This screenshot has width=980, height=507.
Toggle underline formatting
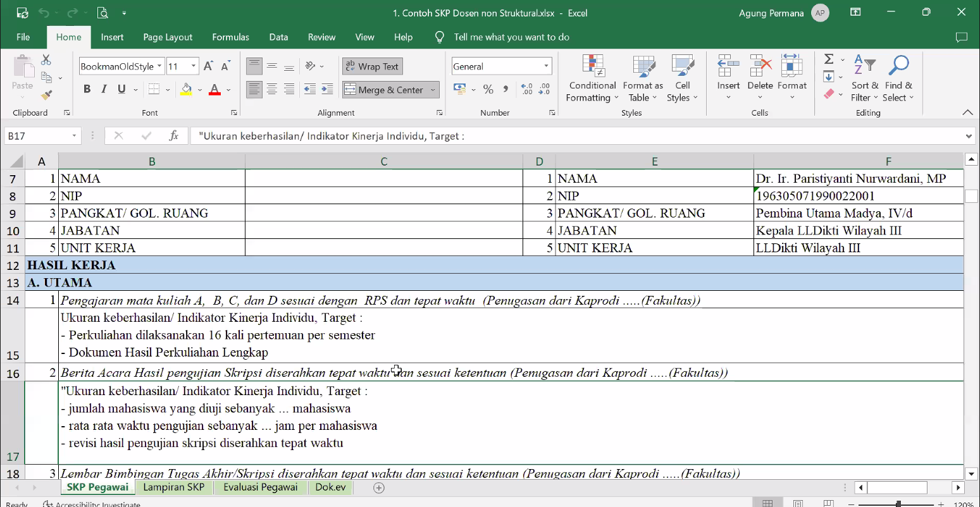point(120,89)
